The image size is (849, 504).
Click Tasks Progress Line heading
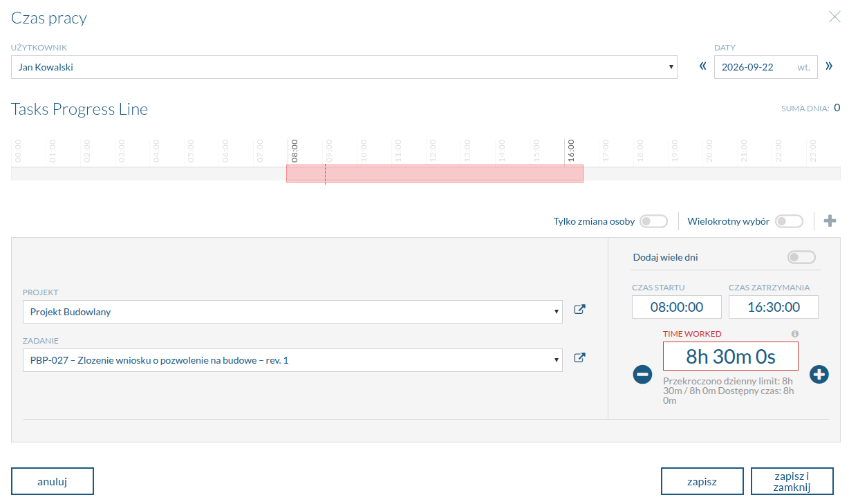click(80, 109)
